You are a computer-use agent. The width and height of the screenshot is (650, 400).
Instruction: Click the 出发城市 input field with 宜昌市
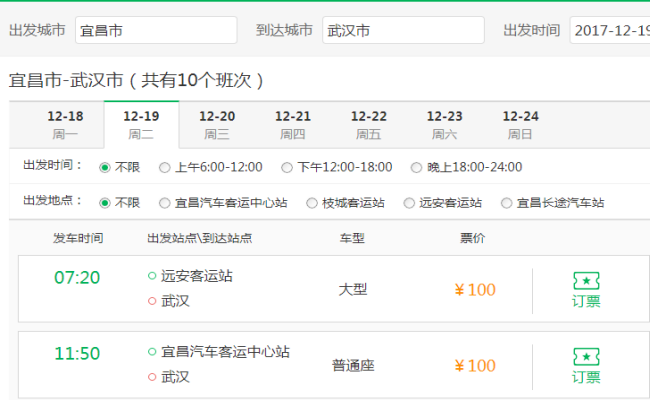pos(156,30)
